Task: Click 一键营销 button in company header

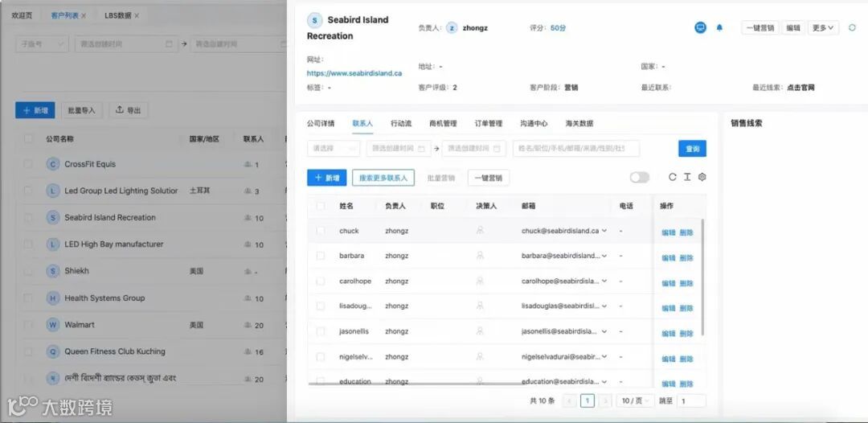Action: tap(760, 27)
